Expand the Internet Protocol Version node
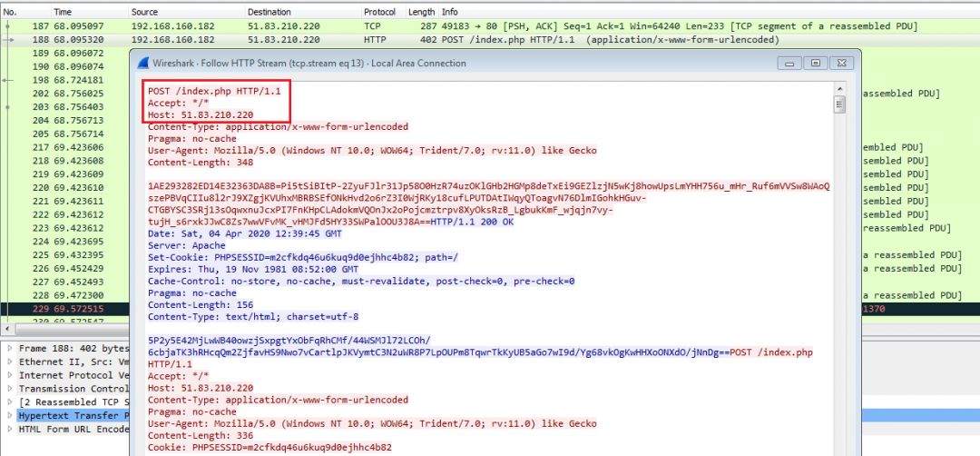980x456 pixels. click(x=10, y=374)
